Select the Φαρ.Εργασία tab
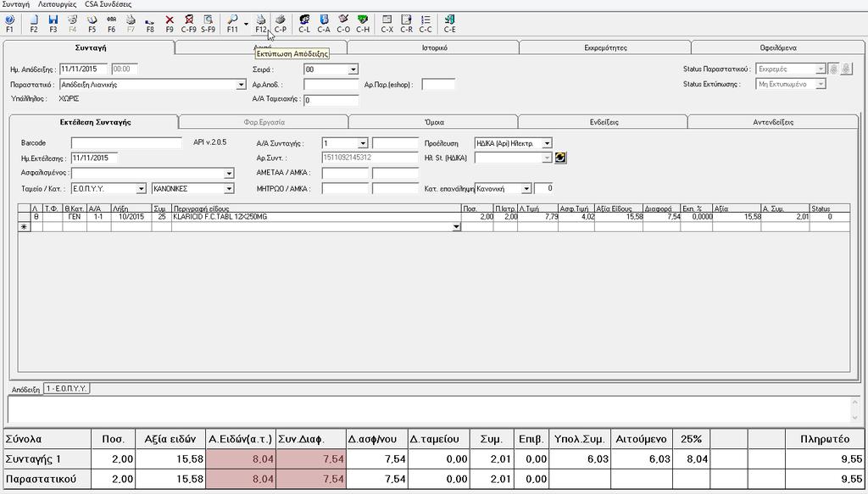 [x=264, y=122]
